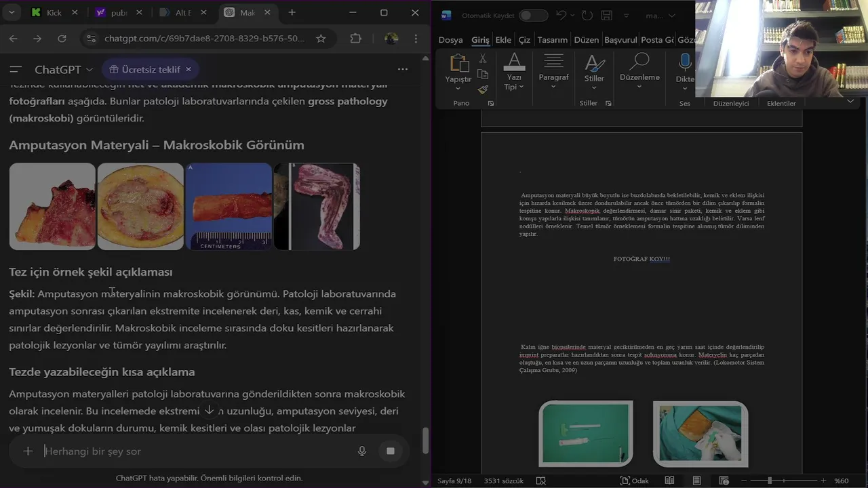
Task: Bookmark this page with star icon
Action: tap(321, 39)
